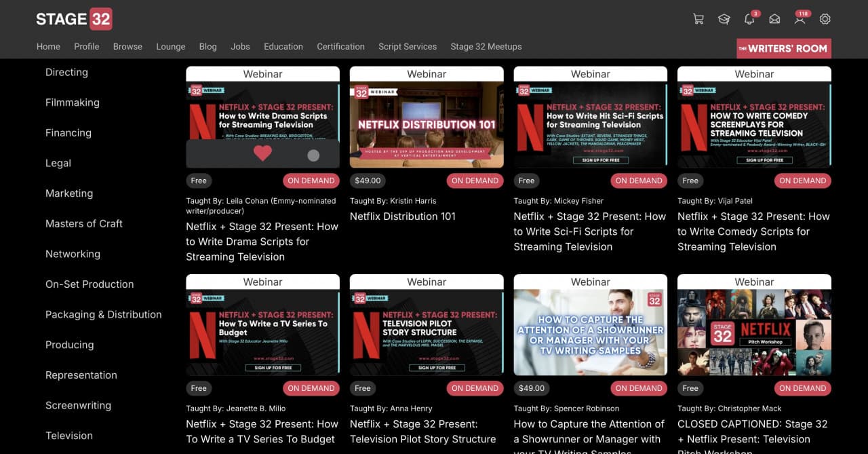Viewport: 868px width, 454px height.
Task: Click the gray circle icon beside the heart
Action: pos(313,155)
